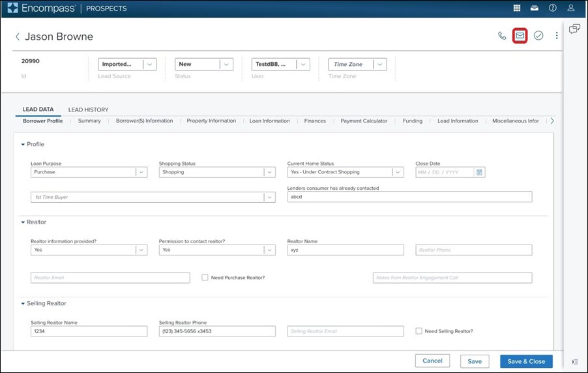The width and height of the screenshot is (588, 373).
Task: Check Need Selling Realtor checkbox
Action: 419,331
